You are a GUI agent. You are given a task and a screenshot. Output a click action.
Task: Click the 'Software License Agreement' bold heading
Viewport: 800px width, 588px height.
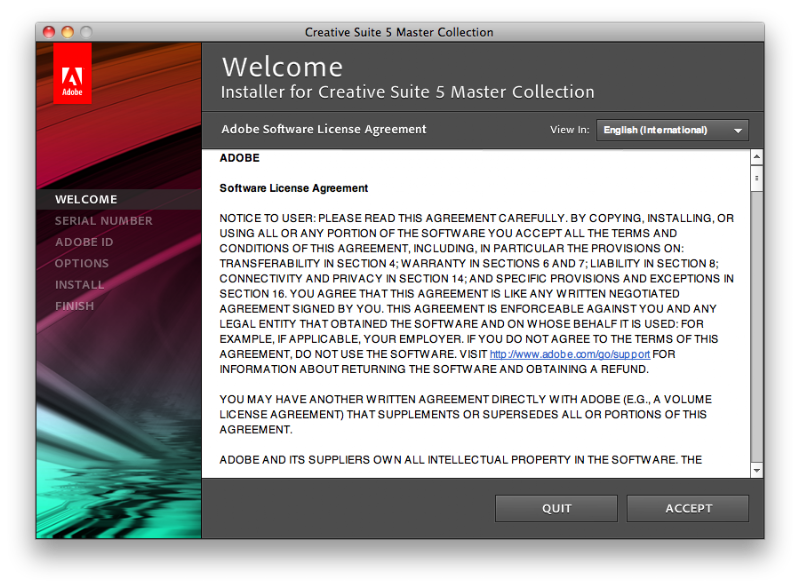pyautogui.click(x=293, y=188)
